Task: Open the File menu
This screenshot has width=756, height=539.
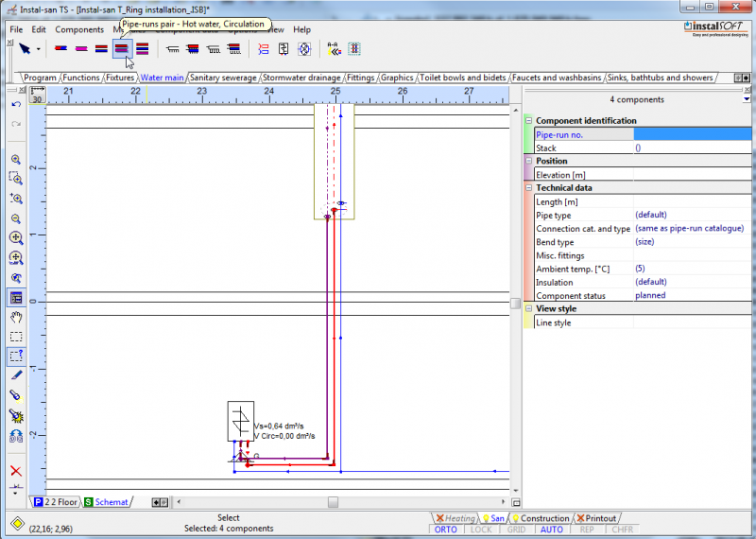Action: pos(16,30)
